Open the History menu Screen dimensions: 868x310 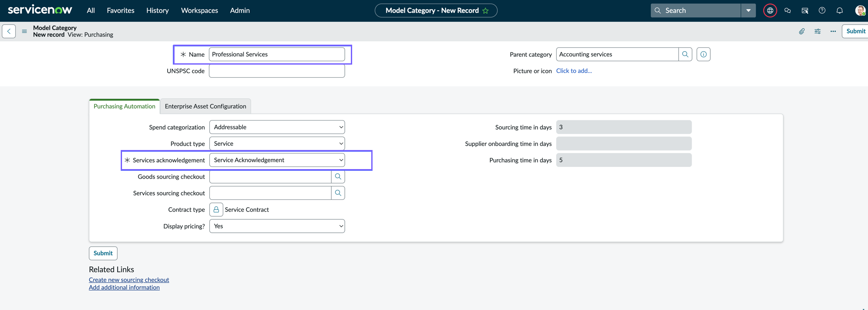click(x=158, y=10)
